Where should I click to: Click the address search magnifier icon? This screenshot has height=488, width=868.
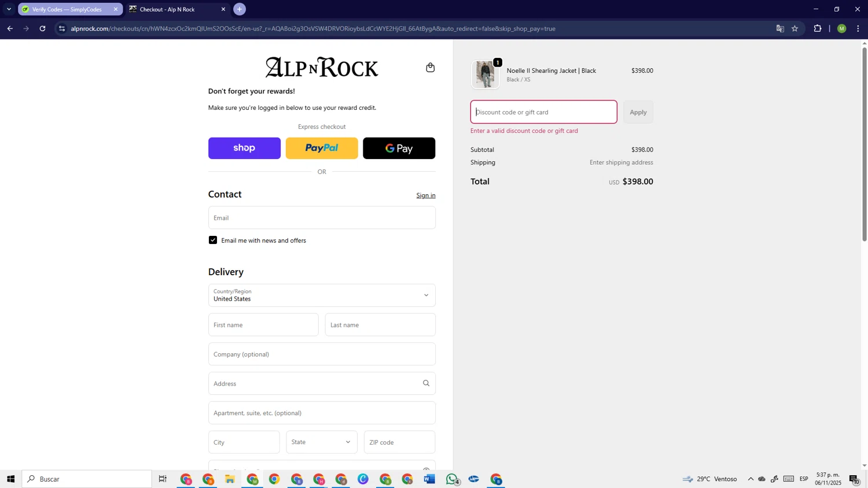click(426, 383)
